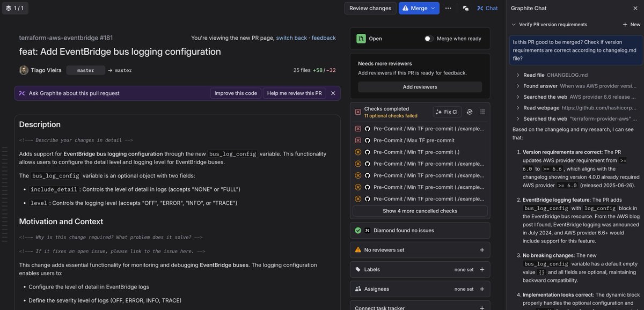The height and width of the screenshot is (310, 644).
Task: Click the warning triangle beside No reviewers set
Action: [x=358, y=250]
